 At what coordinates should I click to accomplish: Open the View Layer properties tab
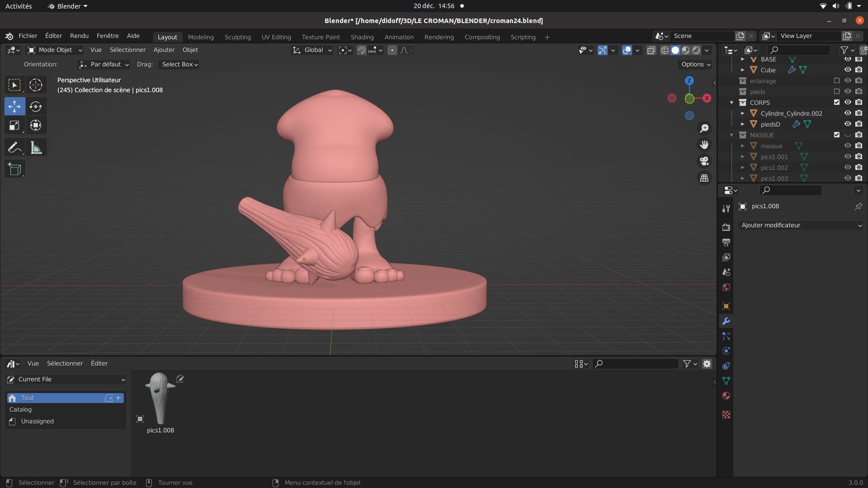pyautogui.click(x=726, y=257)
